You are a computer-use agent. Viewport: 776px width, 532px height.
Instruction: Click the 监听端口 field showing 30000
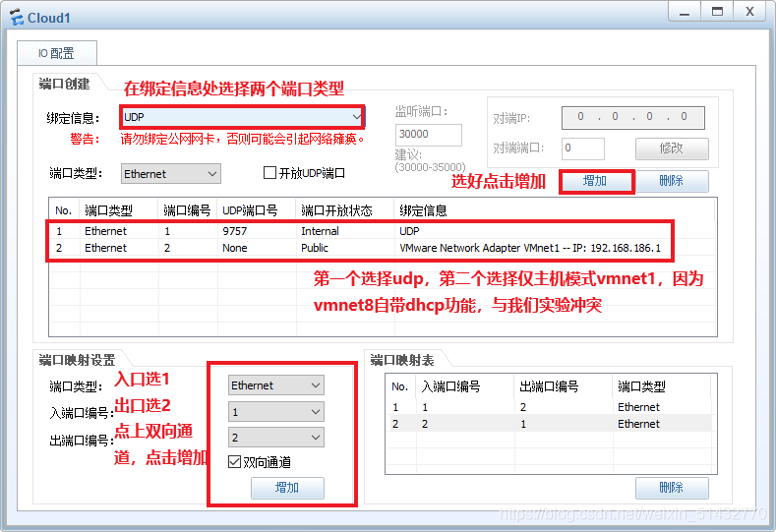pyautogui.click(x=428, y=134)
